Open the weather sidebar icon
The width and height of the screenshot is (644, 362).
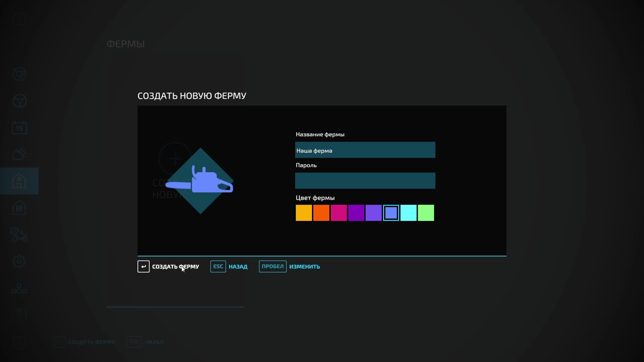(x=19, y=154)
